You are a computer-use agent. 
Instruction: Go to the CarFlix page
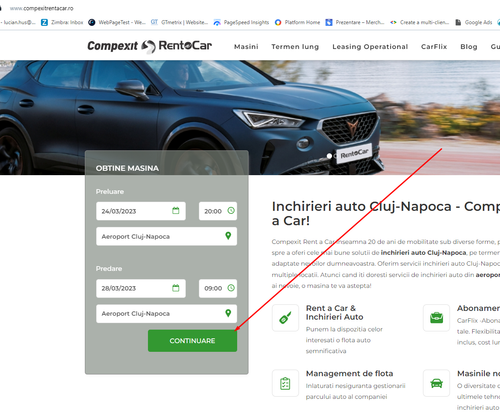pos(434,47)
